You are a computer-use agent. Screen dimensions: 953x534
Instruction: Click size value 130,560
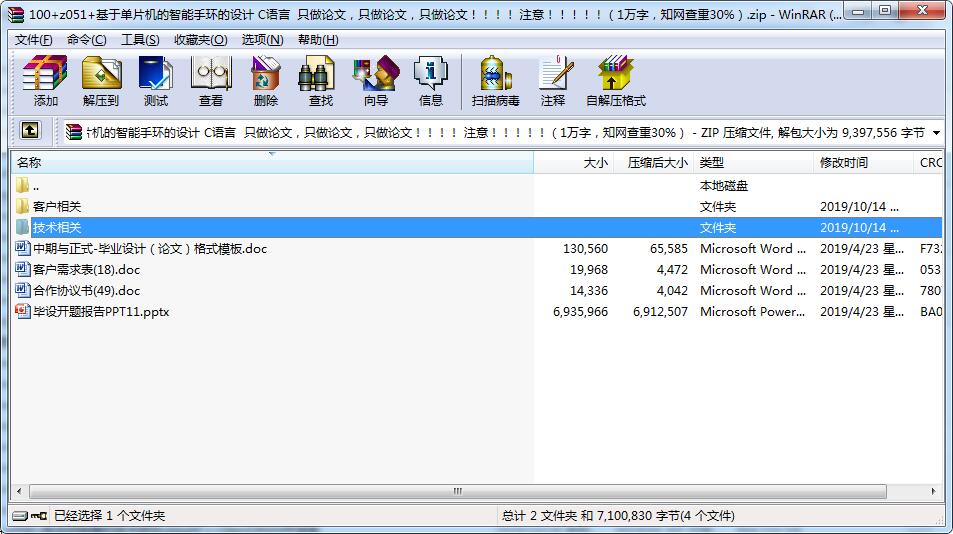pyautogui.click(x=585, y=248)
